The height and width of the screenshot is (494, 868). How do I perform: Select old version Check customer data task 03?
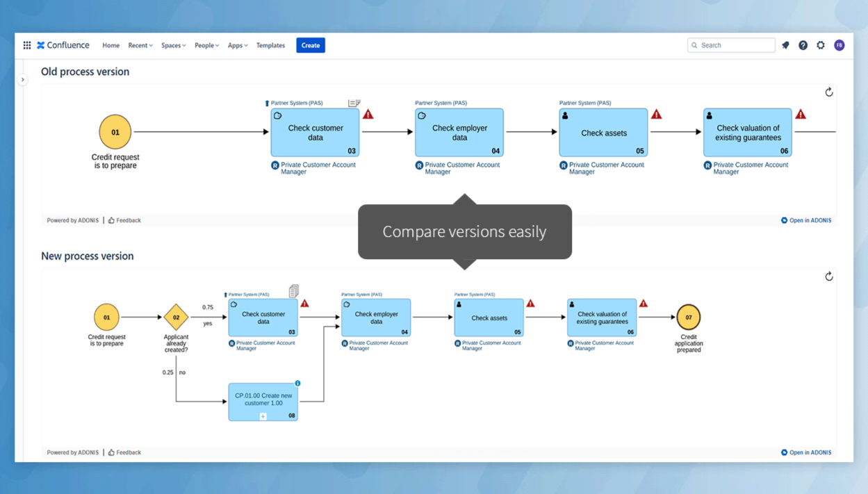(x=315, y=132)
